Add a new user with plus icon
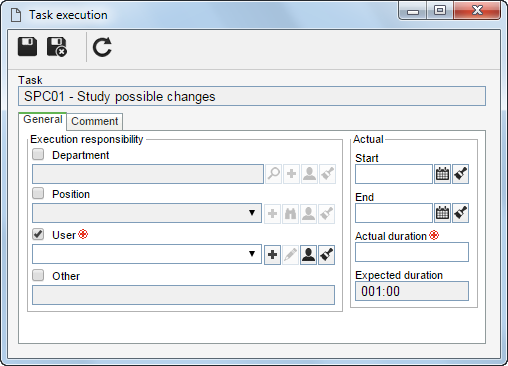508x366 pixels. [x=272, y=255]
